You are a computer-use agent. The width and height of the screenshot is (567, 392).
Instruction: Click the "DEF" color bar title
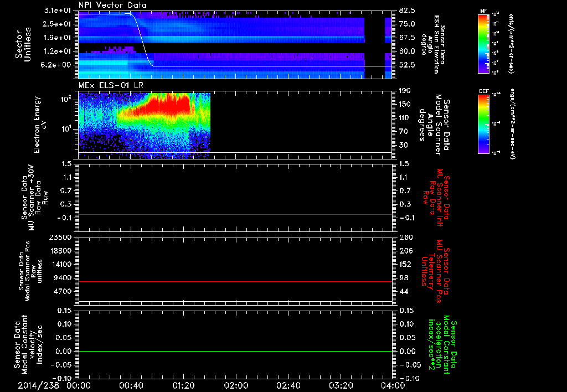(x=484, y=91)
